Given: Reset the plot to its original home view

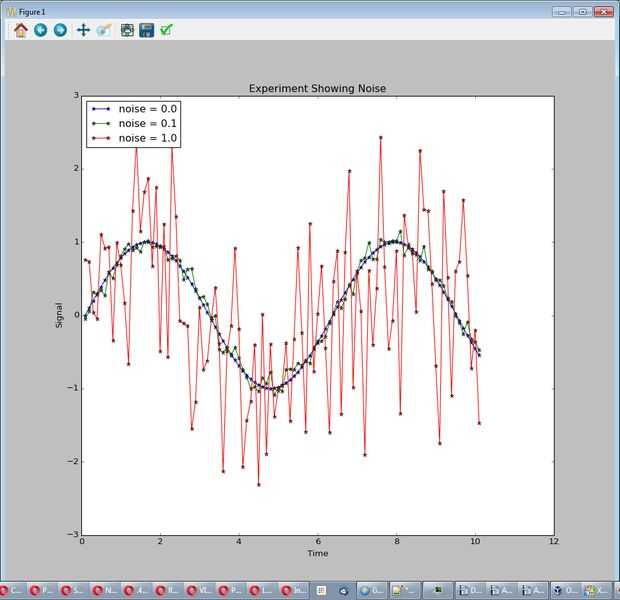Looking at the screenshot, I should tap(21, 30).
